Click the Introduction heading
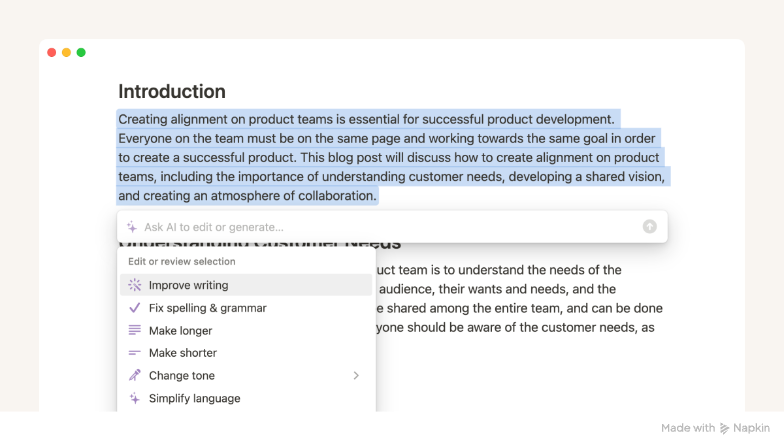 point(172,91)
